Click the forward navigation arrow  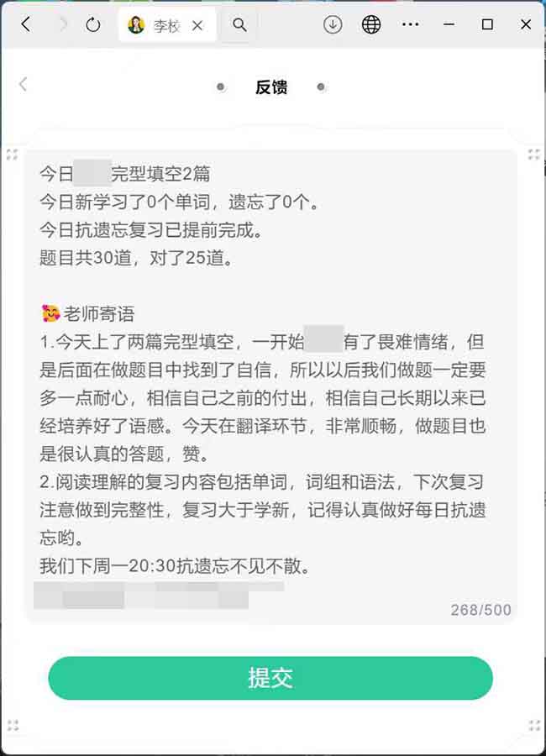point(63,24)
